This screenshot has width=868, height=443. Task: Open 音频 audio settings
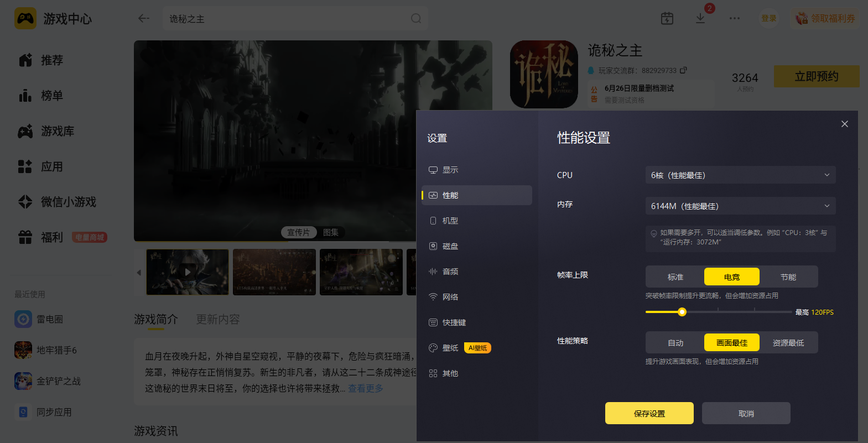[477, 272]
